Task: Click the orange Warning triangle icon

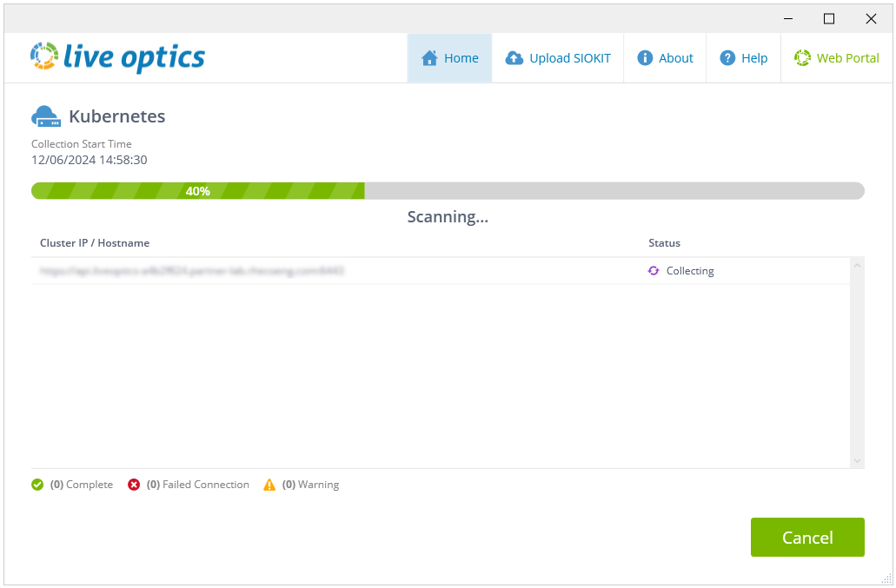Action: [269, 485]
